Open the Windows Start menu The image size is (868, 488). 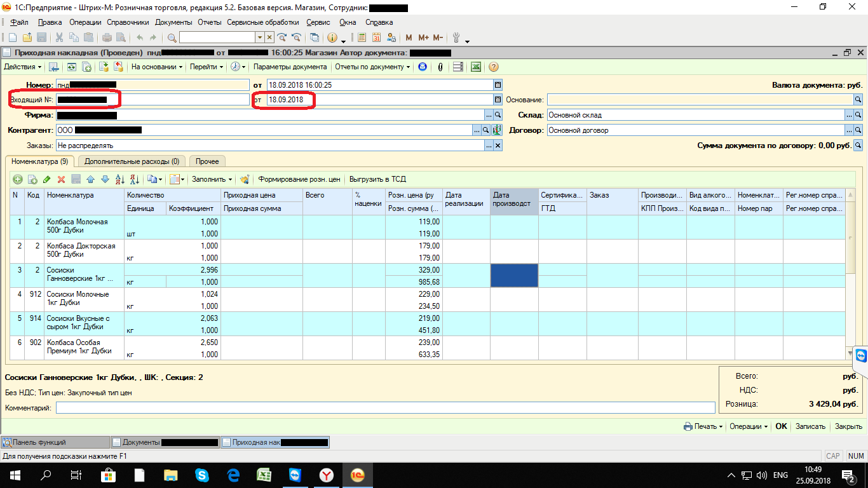(x=15, y=475)
